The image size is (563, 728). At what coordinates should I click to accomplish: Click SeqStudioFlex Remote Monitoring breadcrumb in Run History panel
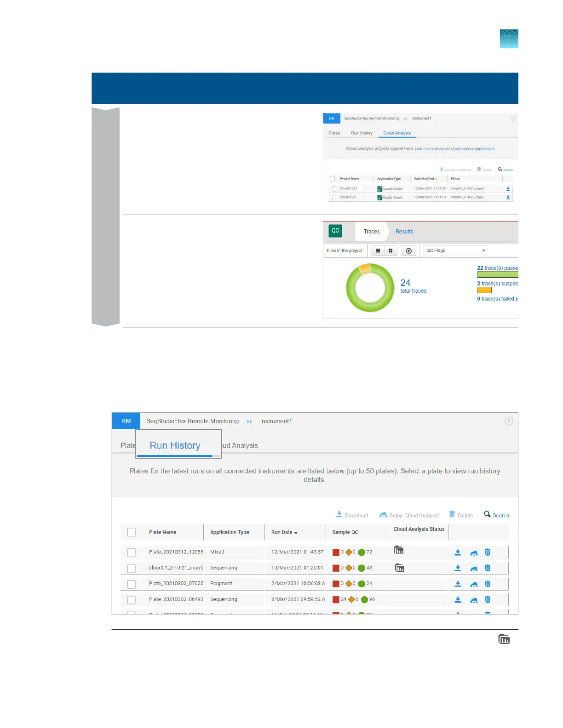(x=192, y=421)
